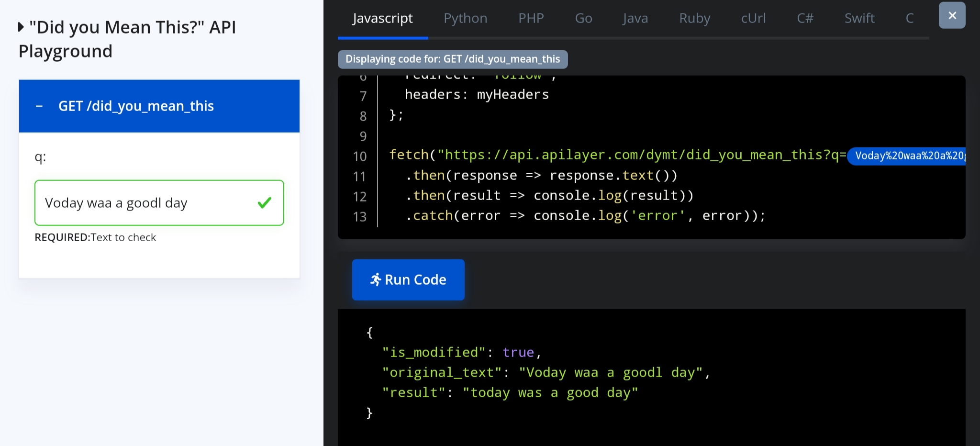Switch to the Swift tab
Viewport: 980px width, 446px height.
coord(859,18)
